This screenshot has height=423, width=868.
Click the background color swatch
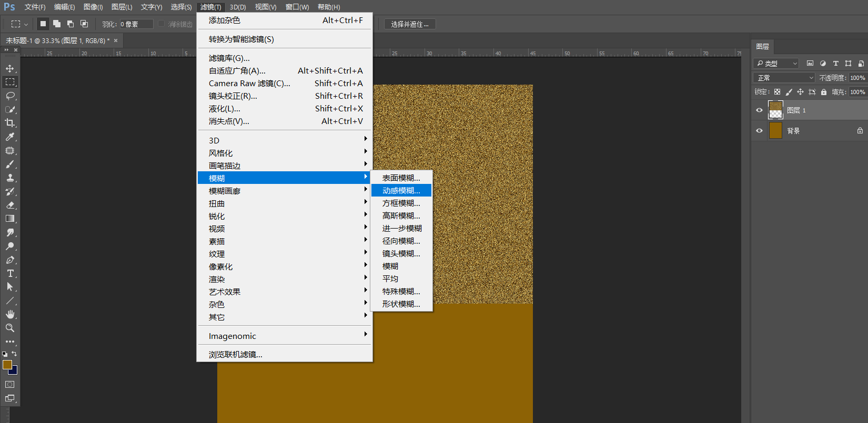pyautogui.click(x=14, y=371)
